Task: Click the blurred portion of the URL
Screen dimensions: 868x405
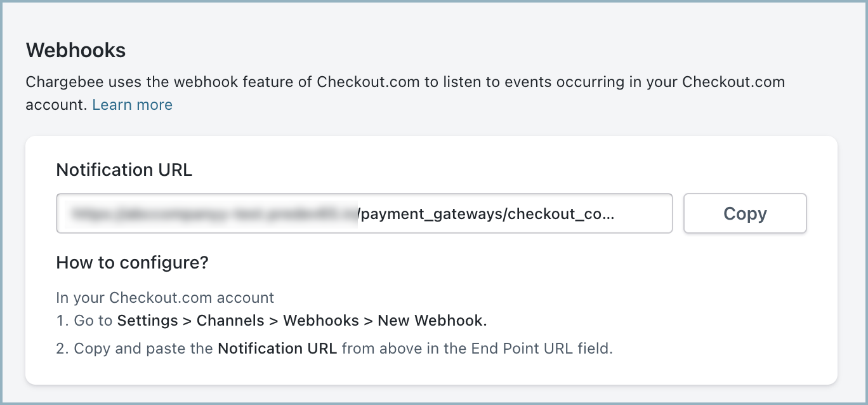Action: click(214, 214)
